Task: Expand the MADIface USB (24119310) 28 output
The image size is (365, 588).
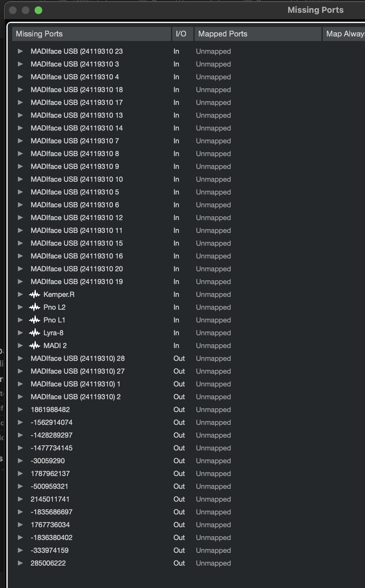Action: 20,358
